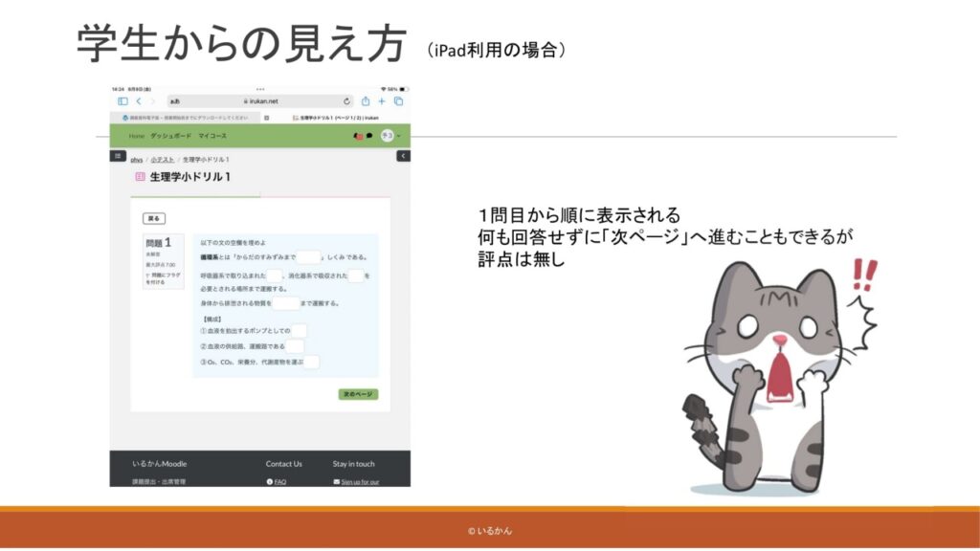The image size is (980, 551).
Task: Reload the irukan.net page
Action: 347,100
